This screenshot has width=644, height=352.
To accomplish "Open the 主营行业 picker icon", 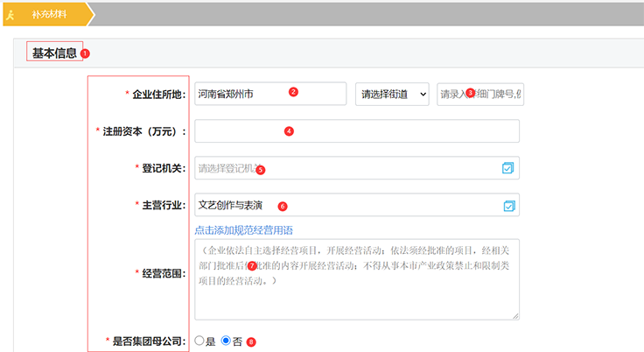I will 508,205.
